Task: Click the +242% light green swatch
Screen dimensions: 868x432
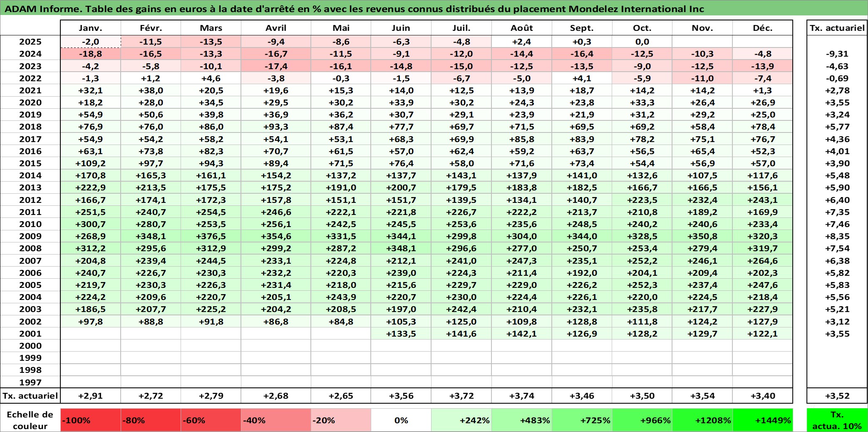Action: (x=461, y=420)
